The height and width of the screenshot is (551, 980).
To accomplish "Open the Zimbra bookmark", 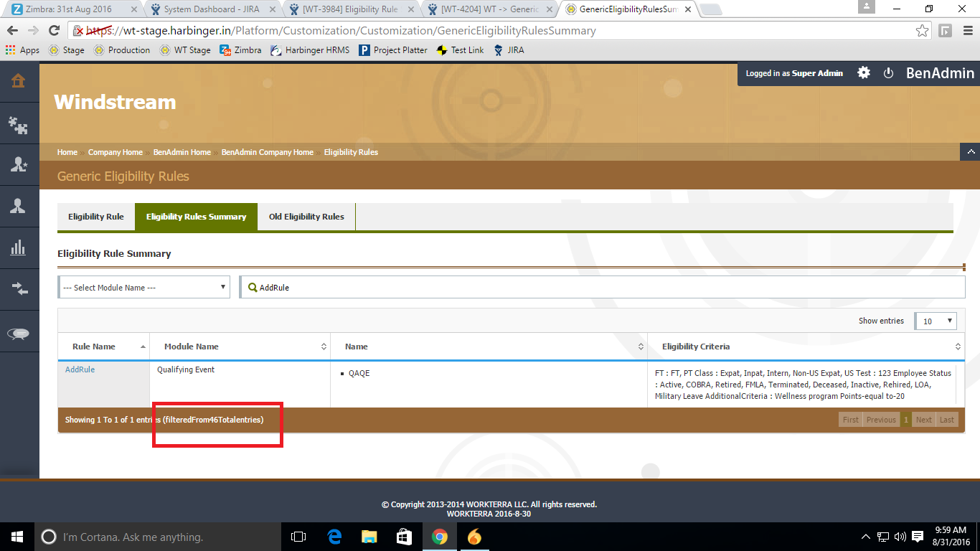I will (241, 50).
